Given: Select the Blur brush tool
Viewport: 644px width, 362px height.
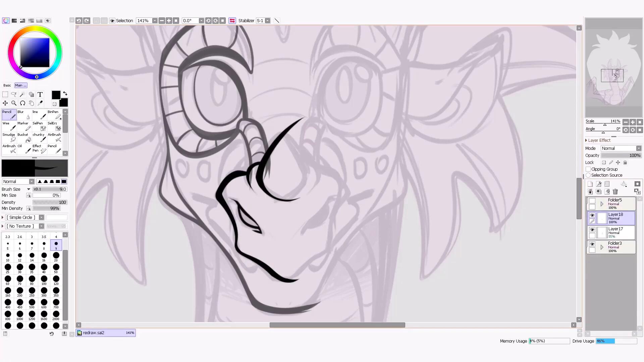Looking at the screenshot, I should (23, 115).
